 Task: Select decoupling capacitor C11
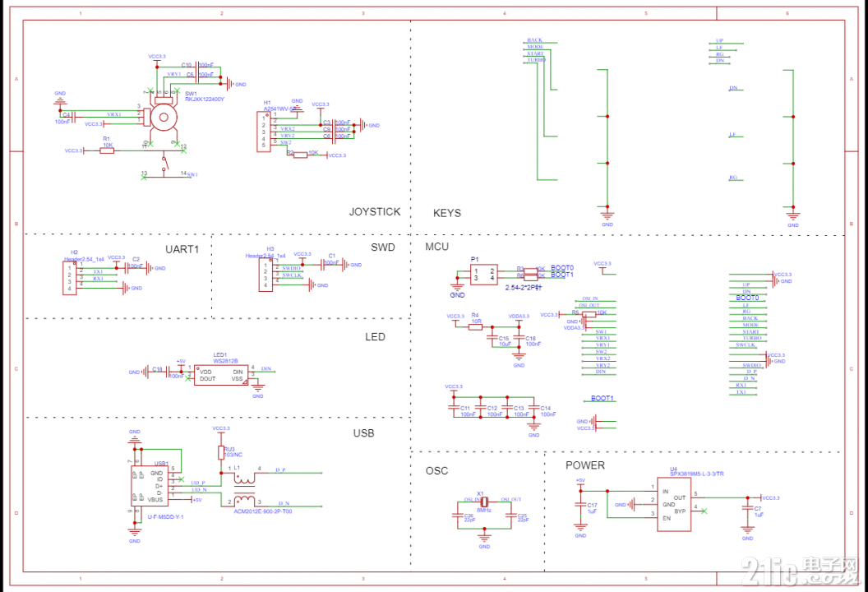(454, 408)
